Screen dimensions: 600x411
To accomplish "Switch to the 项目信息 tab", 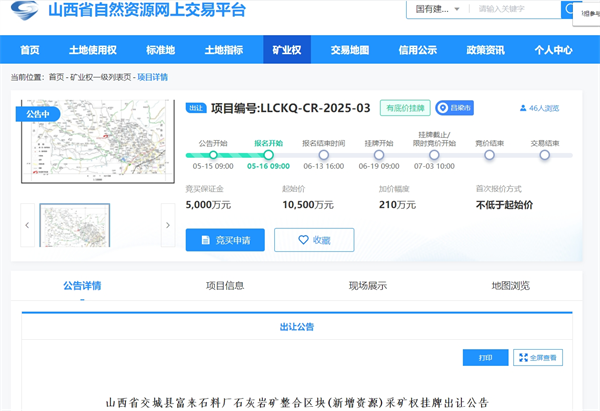I will pyautogui.click(x=225, y=286).
